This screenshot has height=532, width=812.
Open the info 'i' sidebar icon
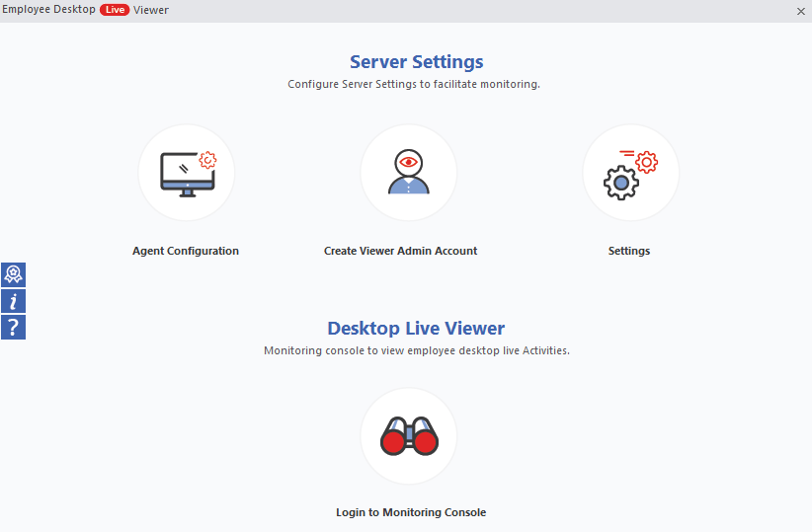(14, 301)
